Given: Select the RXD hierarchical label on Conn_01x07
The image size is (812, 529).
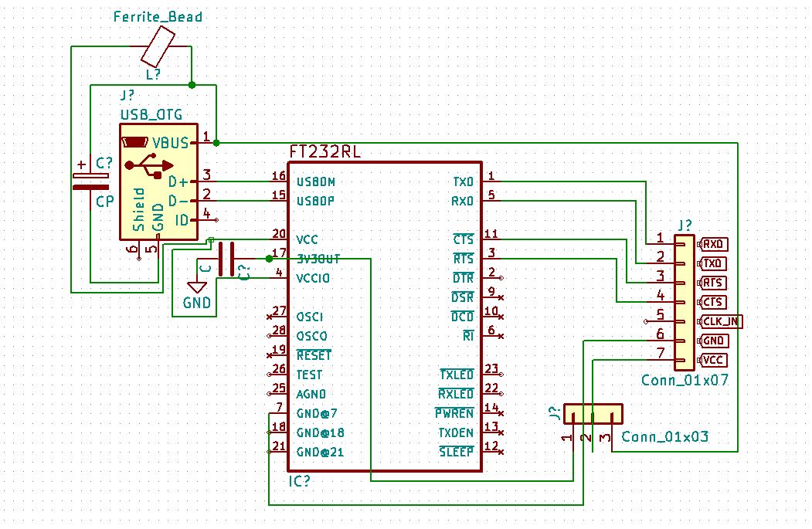Looking at the screenshot, I should click(x=712, y=244).
